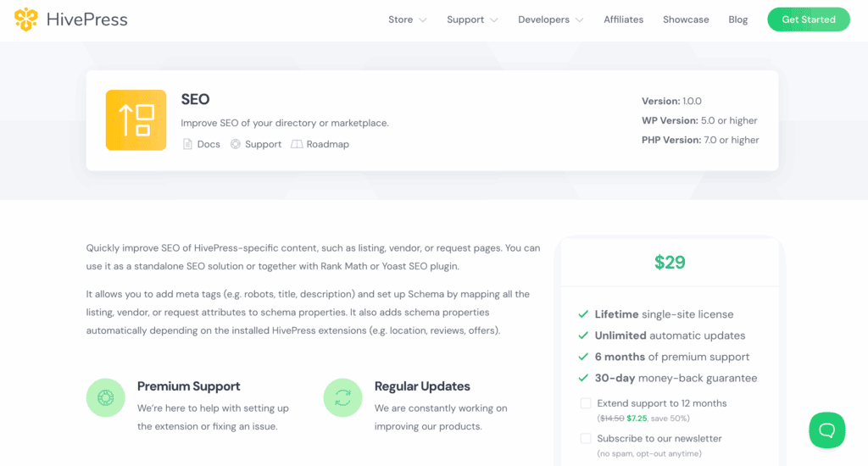Click the Premium Support heading
The image size is (868, 466).
click(x=189, y=386)
